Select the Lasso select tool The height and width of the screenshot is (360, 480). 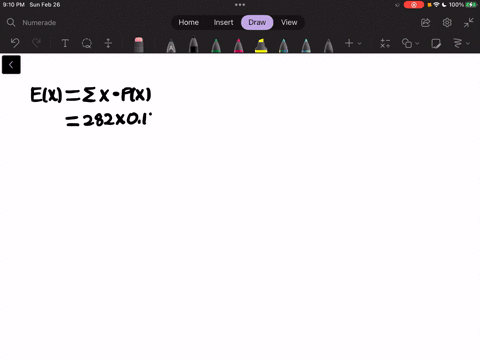(87, 43)
